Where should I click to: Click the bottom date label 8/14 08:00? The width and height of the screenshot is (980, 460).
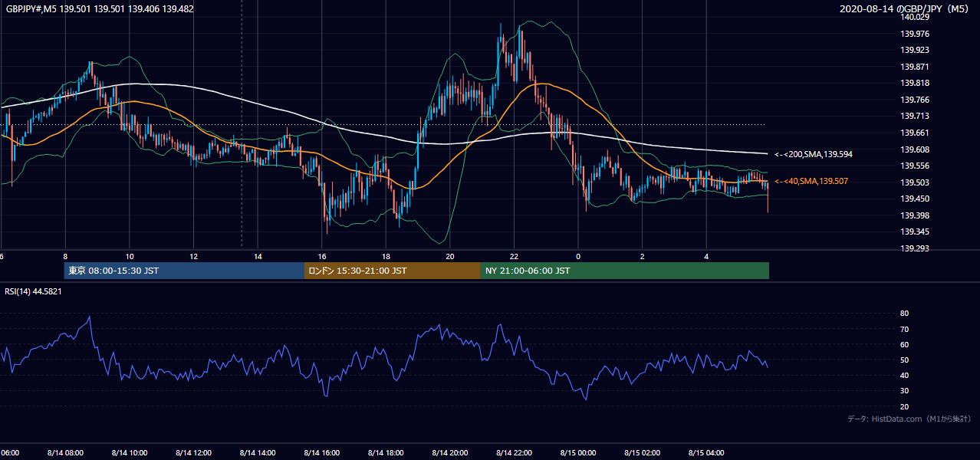tap(65, 452)
